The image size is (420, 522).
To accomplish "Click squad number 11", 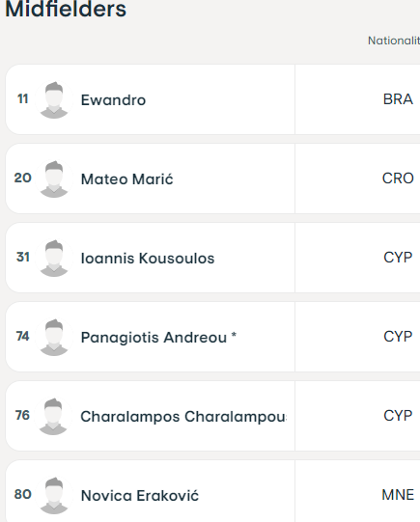I will (x=22, y=98).
